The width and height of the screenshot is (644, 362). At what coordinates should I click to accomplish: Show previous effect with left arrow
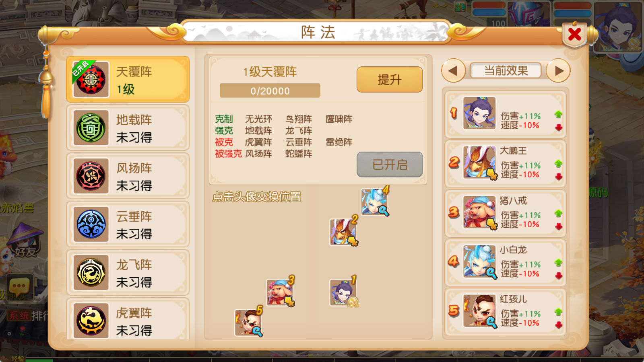point(453,71)
